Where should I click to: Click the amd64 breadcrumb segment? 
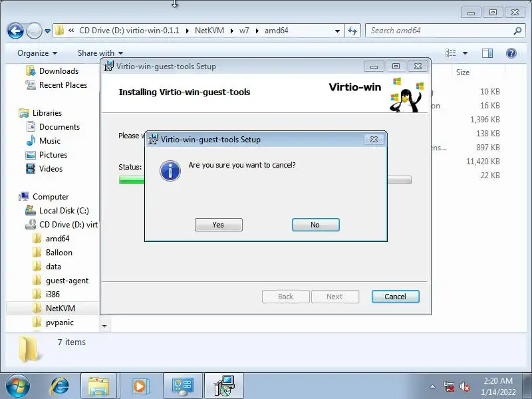pyautogui.click(x=277, y=31)
